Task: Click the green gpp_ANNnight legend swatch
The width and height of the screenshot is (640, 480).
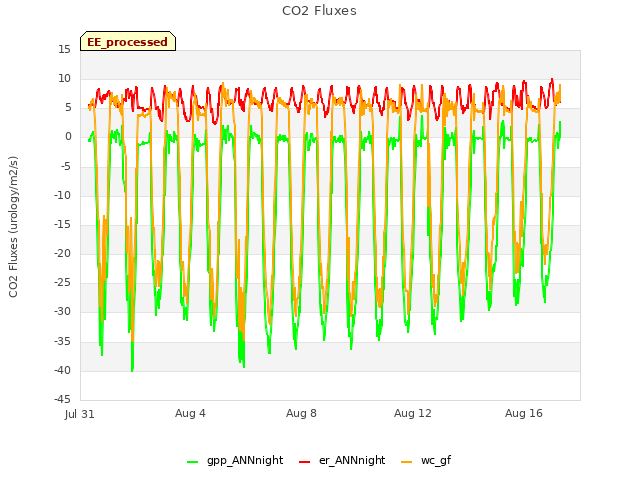Action: coord(192,462)
